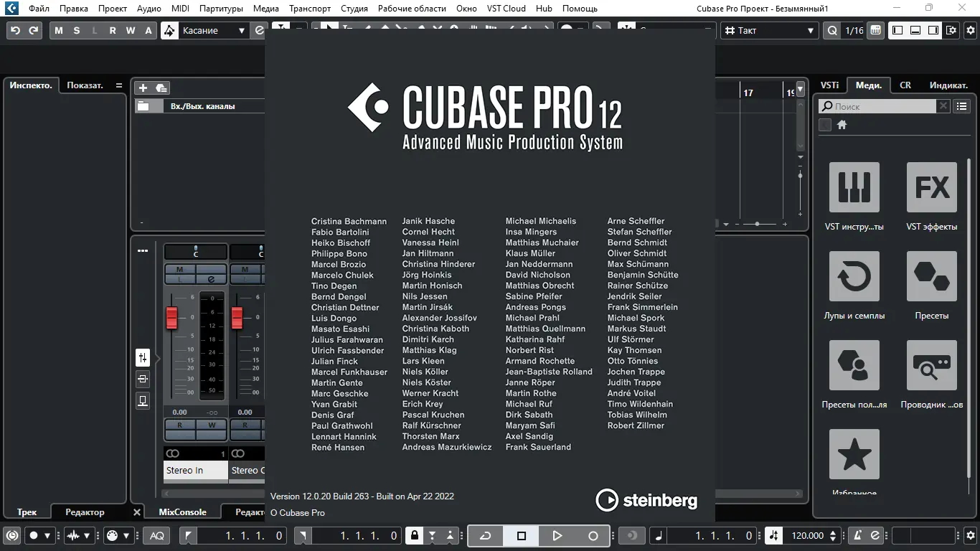Click the first channel's red volume fader

point(172,317)
